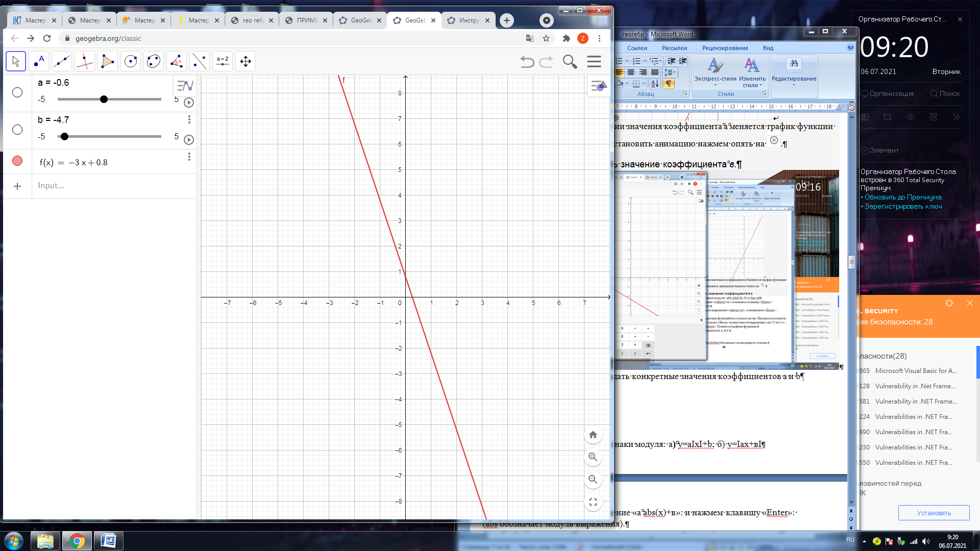Select the Reflect about Line tool
The height and width of the screenshot is (551, 980).
tap(200, 61)
